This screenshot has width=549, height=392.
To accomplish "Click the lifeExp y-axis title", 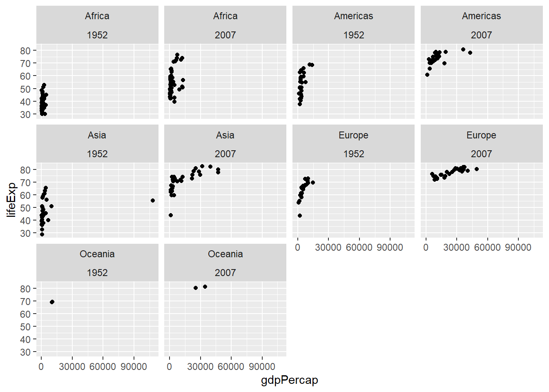I will (11, 200).
